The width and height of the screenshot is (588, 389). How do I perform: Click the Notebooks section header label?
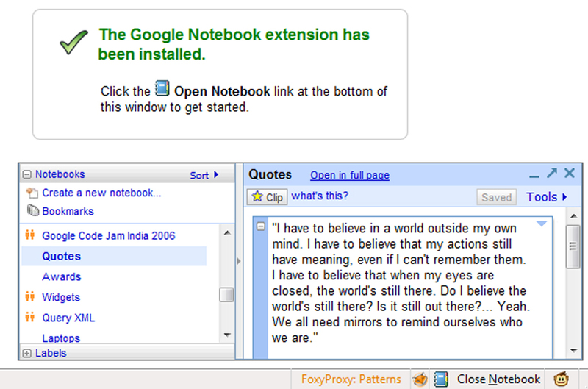click(x=60, y=174)
